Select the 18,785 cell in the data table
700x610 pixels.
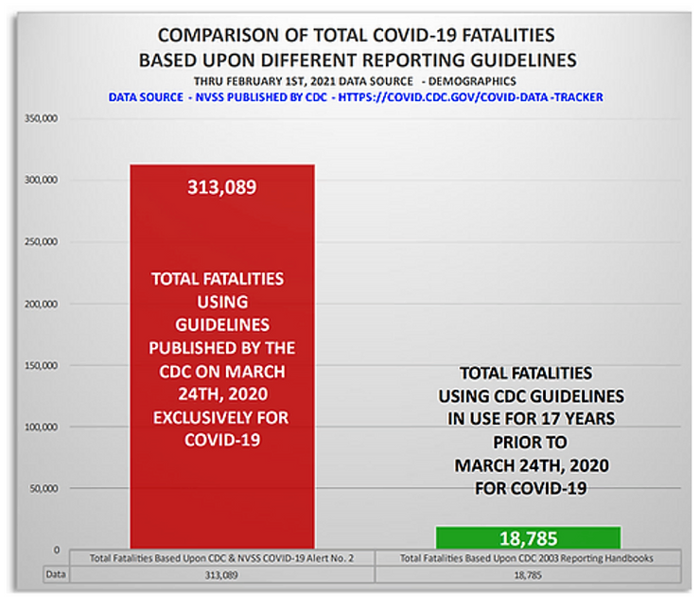[x=528, y=573]
